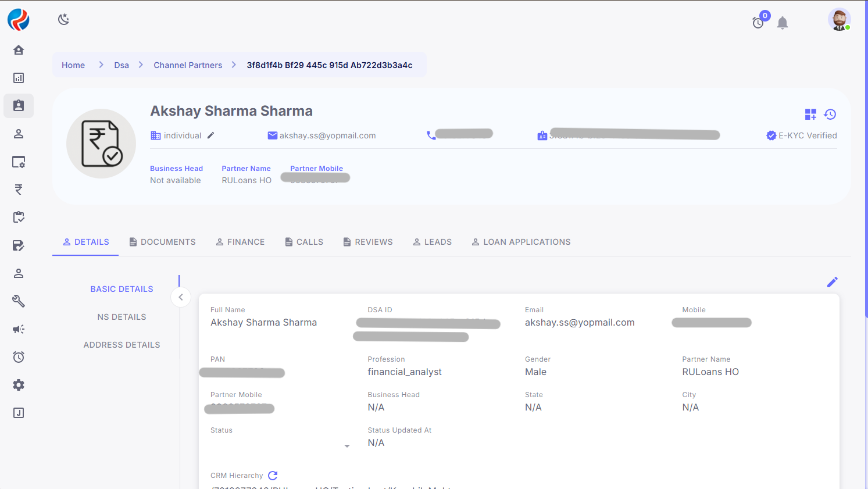Open home icon in the sidebar
This screenshot has width=868, height=489.
click(x=19, y=50)
